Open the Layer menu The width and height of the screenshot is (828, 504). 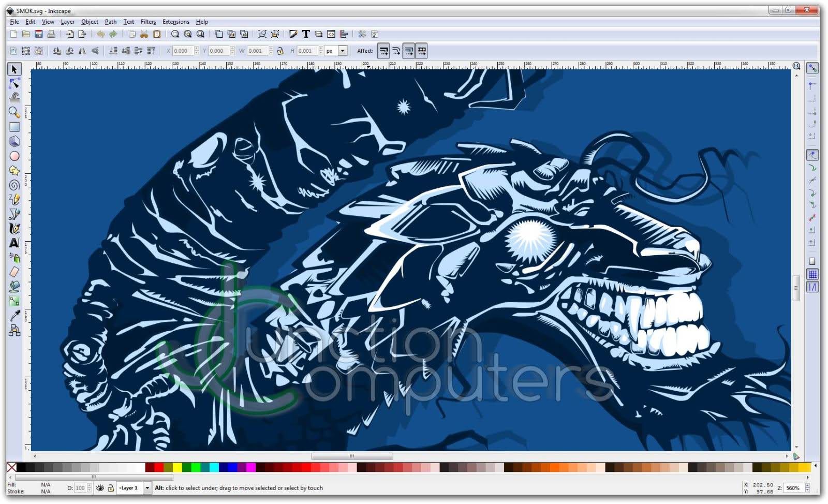click(68, 22)
